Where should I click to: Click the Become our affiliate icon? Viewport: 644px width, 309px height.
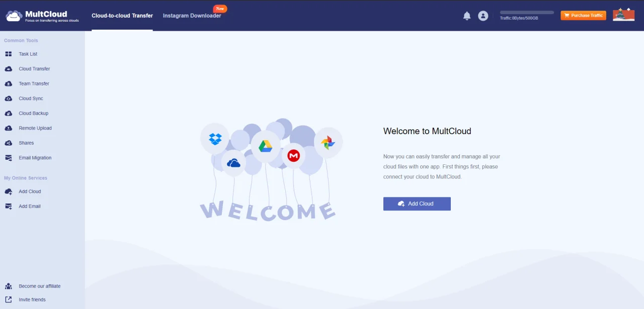(9, 286)
